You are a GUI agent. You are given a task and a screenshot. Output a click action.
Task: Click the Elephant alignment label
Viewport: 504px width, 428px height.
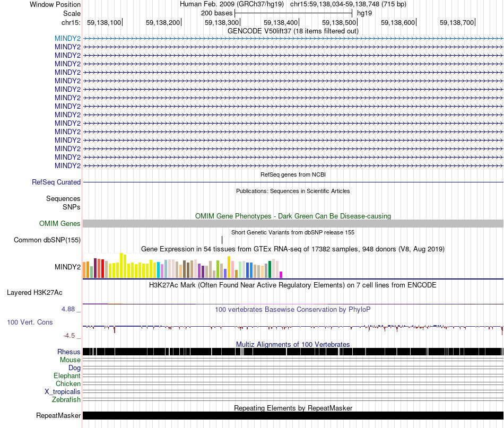pyautogui.click(x=67, y=375)
